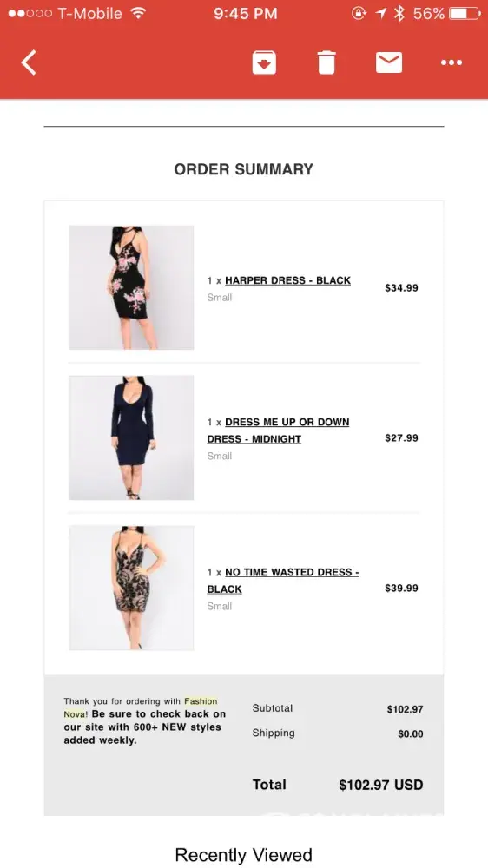This screenshot has width=488, height=868.
Task: Tap the location arrow status icon
Action: 380,13
